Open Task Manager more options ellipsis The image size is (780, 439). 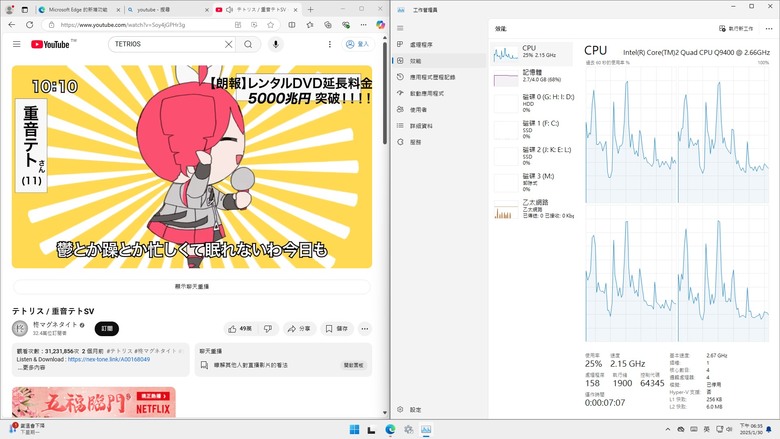(x=769, y=29)
